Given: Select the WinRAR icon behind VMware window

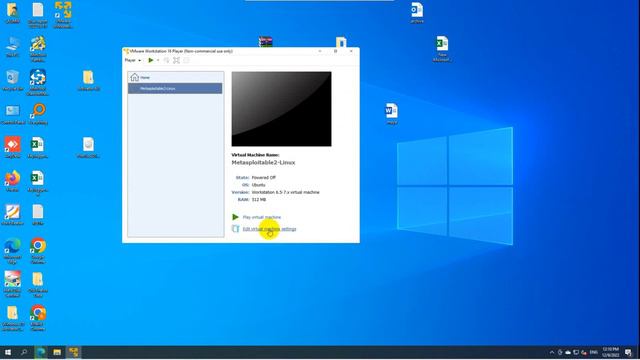Looking at the screenshot, I should pyautogui.click(x=266, y=42).
